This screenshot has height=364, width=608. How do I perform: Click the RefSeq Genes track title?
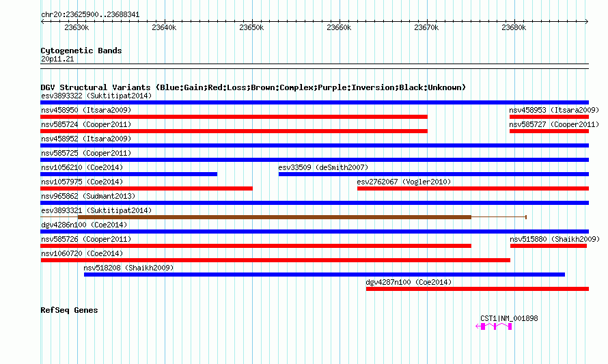(69, 310)
